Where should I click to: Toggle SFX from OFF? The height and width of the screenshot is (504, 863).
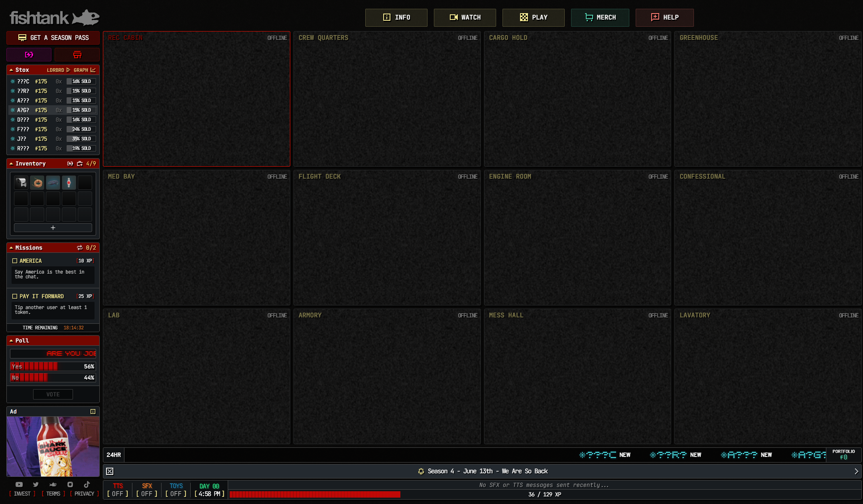(x=147, y=490)
